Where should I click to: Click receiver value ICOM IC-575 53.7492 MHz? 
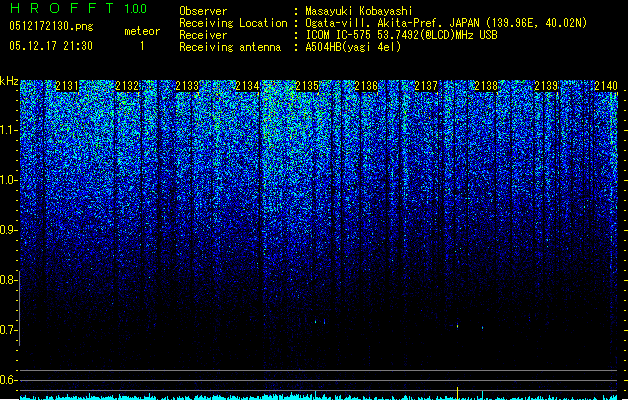pos(401,35)
